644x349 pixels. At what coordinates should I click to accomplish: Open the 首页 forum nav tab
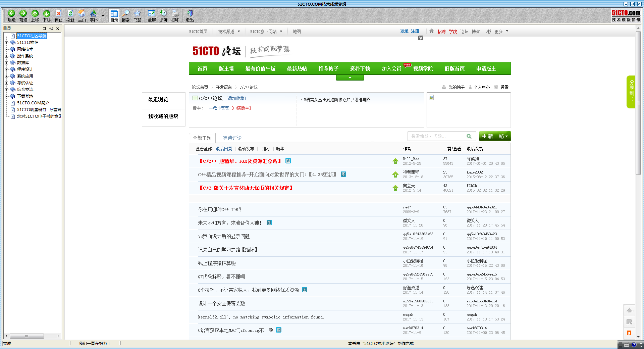(202, 68)
